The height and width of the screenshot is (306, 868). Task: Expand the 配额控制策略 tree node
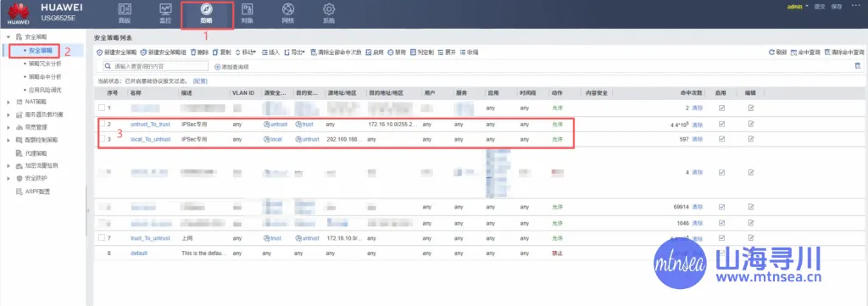click(x=8, y=140)
